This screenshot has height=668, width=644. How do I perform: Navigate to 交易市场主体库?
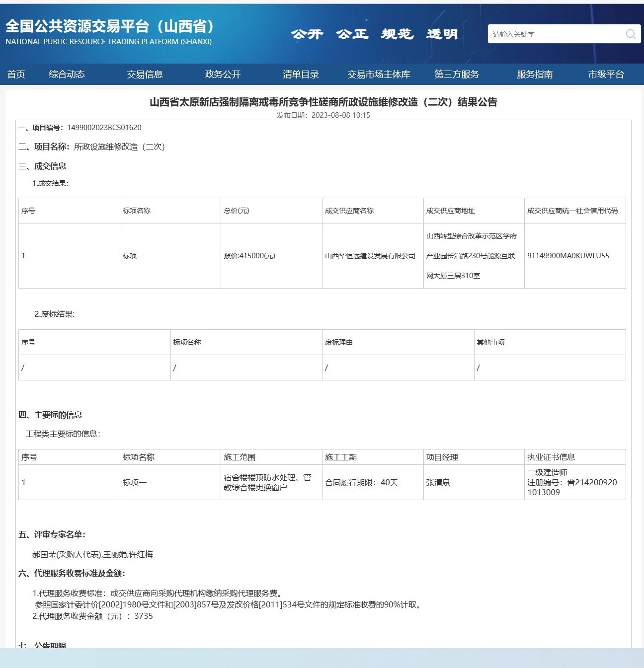pos(379,74)
